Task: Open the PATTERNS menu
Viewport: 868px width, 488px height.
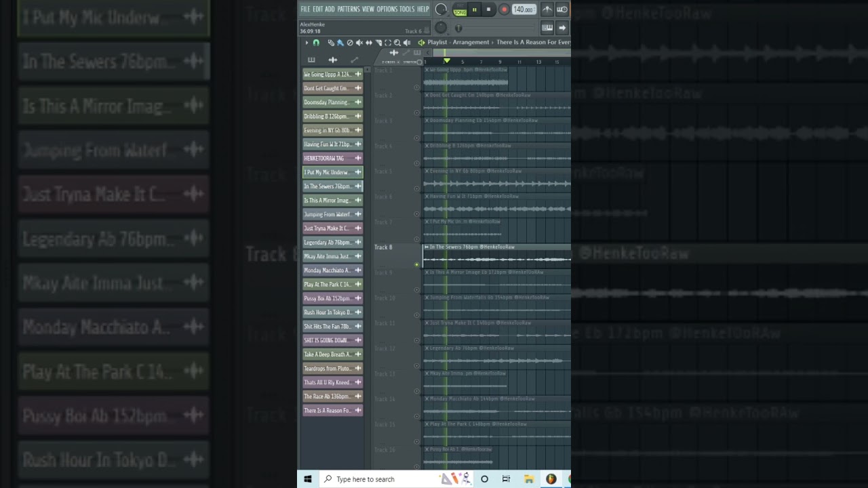Action: [x=349, y=9]
